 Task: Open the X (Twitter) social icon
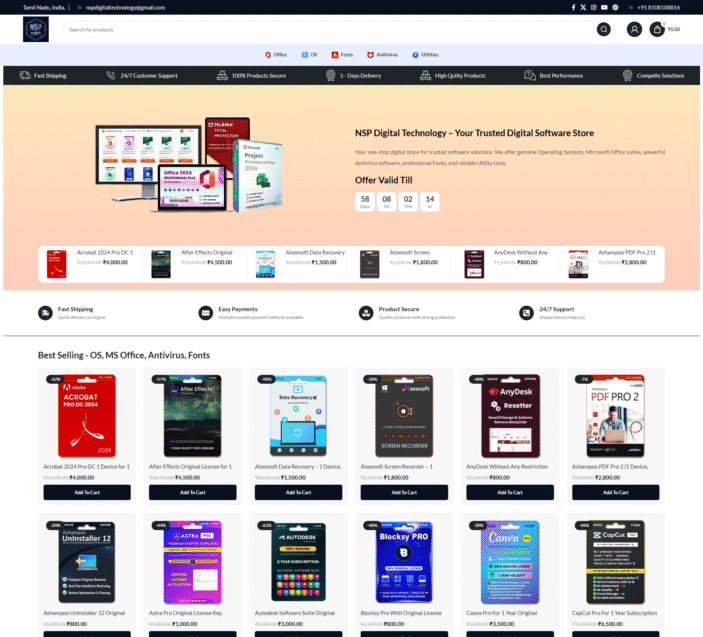tap(583, 7)
